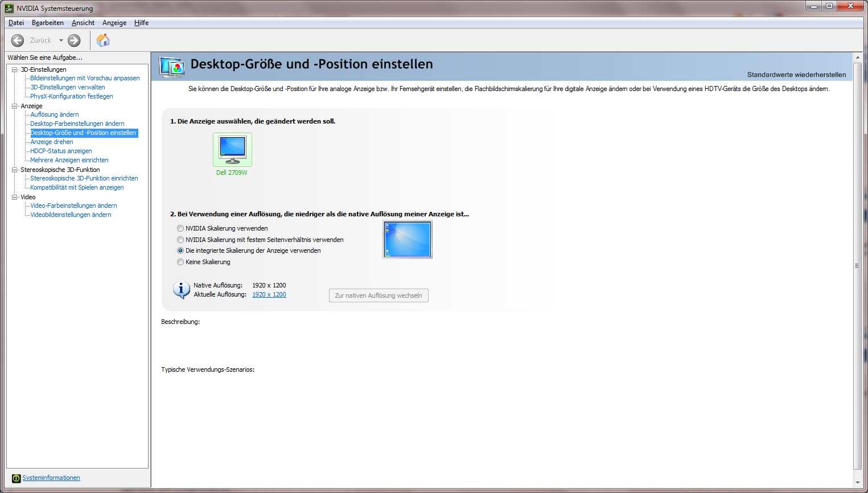The width and height of the screenshot is (868, 493).
Task: Open HDCP-Status anzeigen
Action: [61, 151]
